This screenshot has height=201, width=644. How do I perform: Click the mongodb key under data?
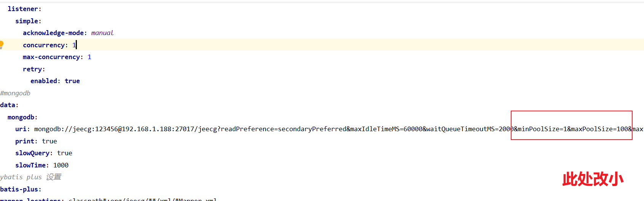(21, 117)
